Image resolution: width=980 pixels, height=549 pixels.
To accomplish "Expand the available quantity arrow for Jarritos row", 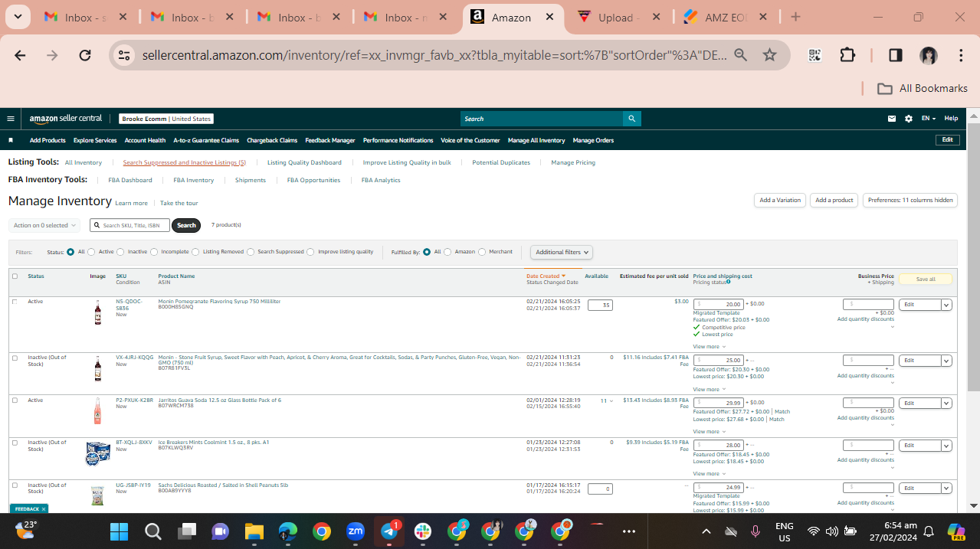I will (611, 401).
